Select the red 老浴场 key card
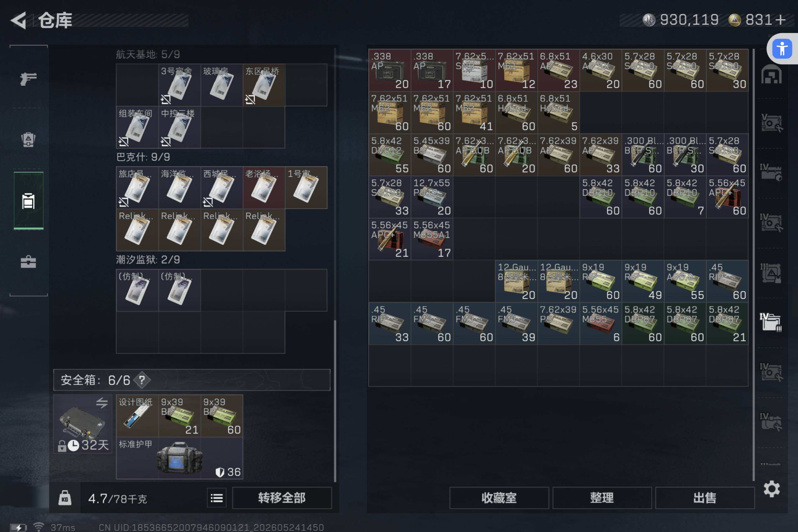 pos(264,188)
